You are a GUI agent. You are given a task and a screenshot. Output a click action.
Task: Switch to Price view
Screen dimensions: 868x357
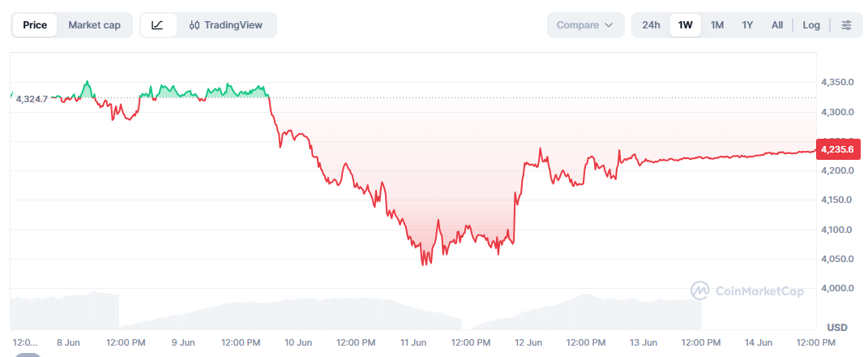[x=35, y=25]
